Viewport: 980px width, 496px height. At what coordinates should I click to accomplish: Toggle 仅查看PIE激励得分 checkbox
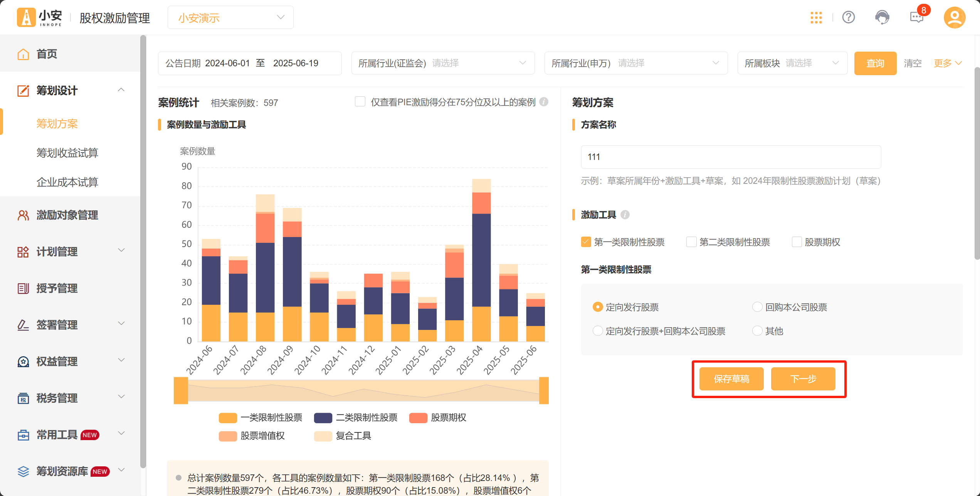(360, 102)
